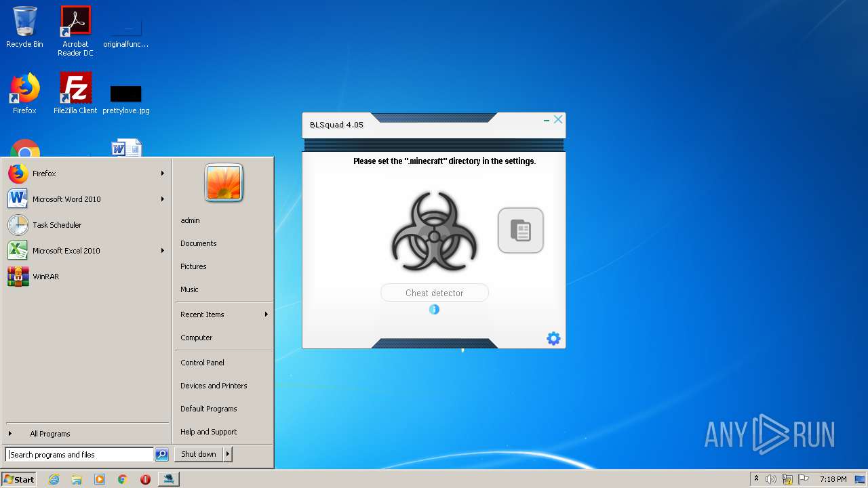Open Music from Start menu

click(189, 289)
